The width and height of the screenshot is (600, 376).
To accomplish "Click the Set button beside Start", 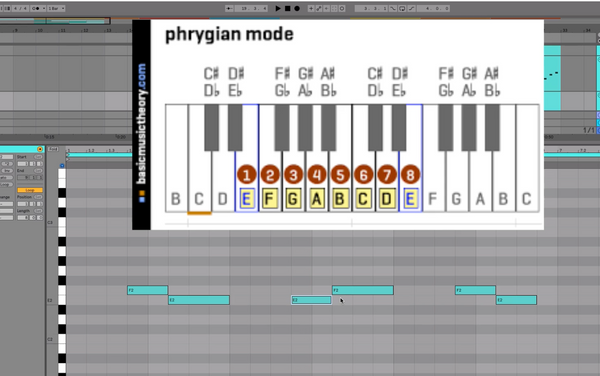I will pos(38,157).
